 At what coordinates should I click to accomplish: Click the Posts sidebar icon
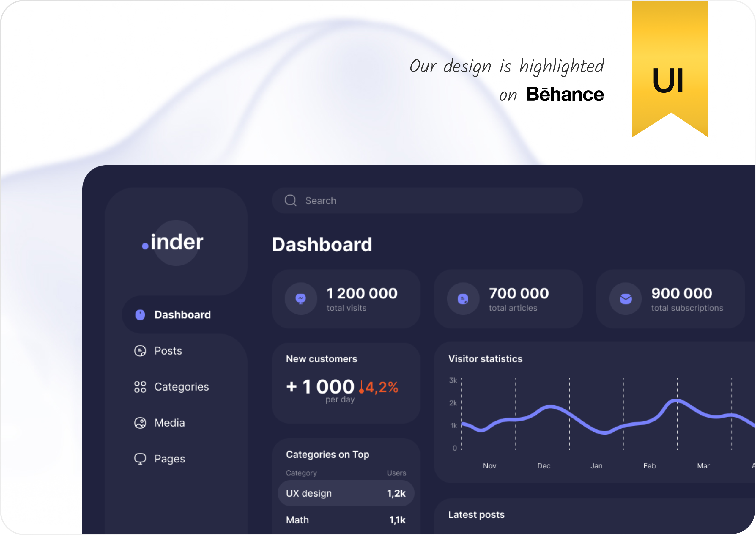tap(140, 350)
